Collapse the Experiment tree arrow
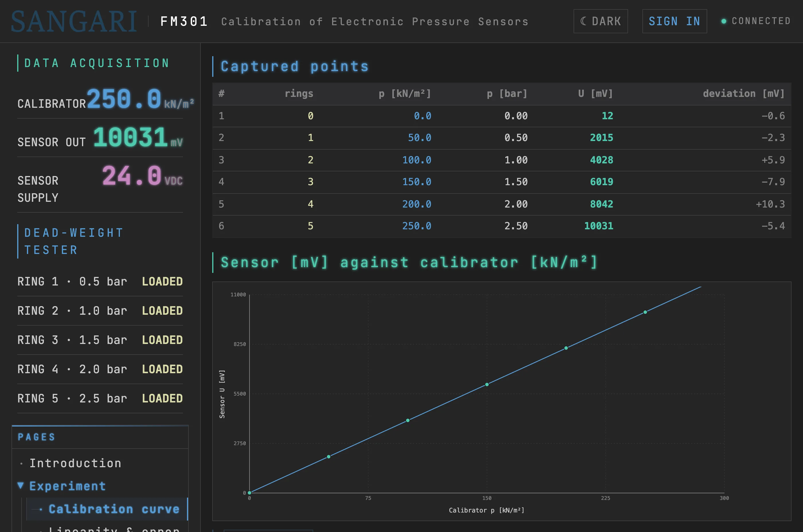The image size is (803, 532). pos(21,486)
